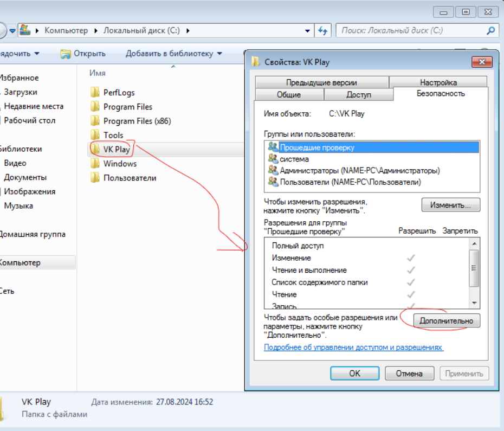Open Домашняя группа in the navigation pane
Image resolution: width=504 pixels, height=431 pixels.
pos(32,234)
